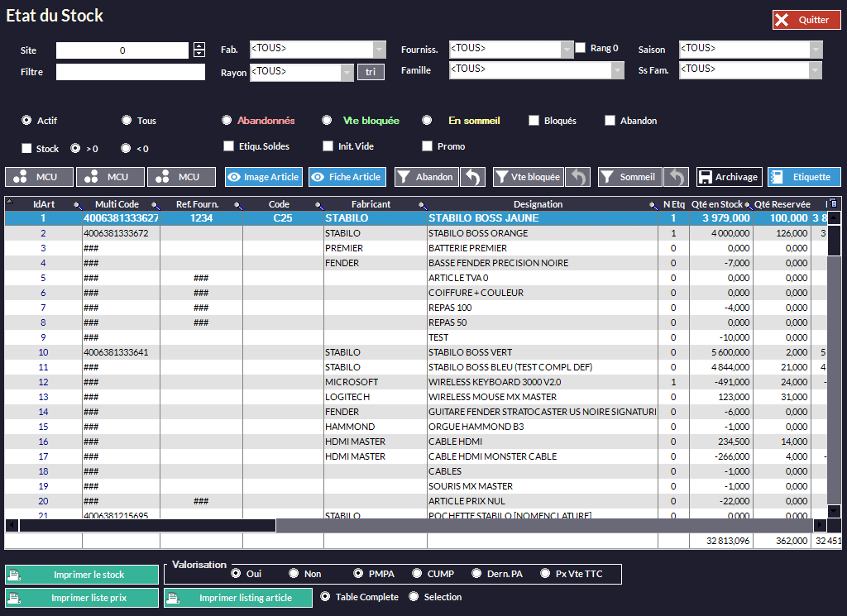Screen dimensions: 847x616
Task: Open Image Article viewer
Action: point(263,177)
